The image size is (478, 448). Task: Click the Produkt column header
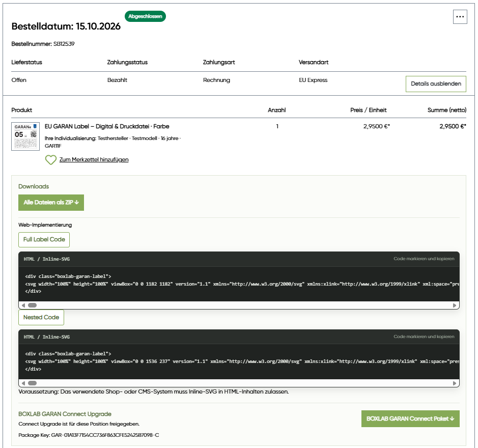tap(22, 110)
